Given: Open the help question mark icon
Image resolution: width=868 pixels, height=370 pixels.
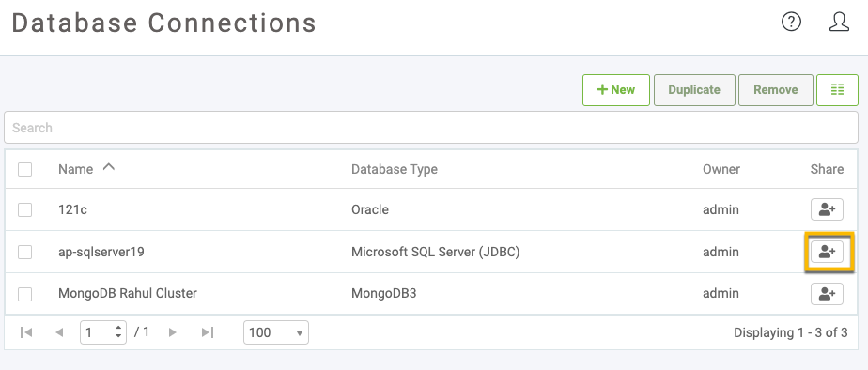Looking at the screenshot, I should [x=791, y=23].
